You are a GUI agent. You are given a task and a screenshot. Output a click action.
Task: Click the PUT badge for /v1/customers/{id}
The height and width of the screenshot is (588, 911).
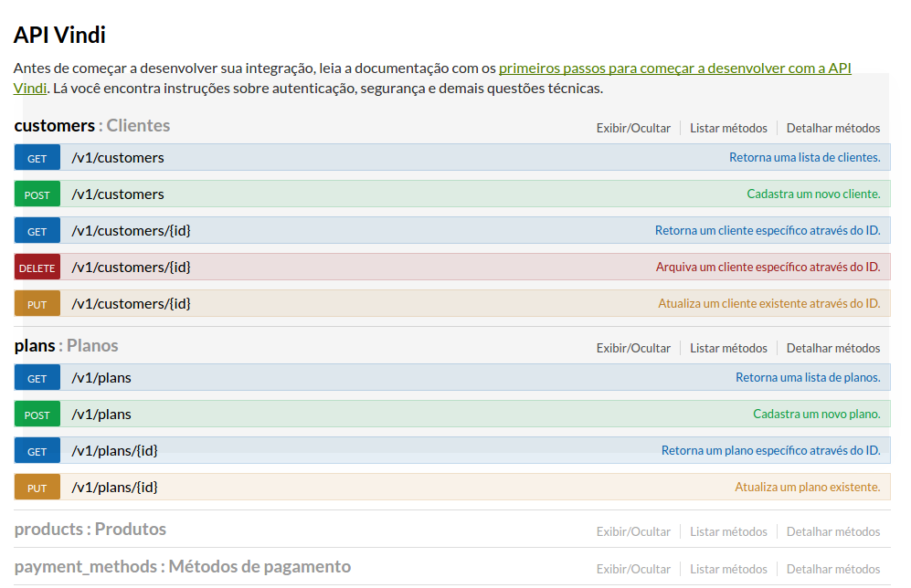click(x=37, y=304)
